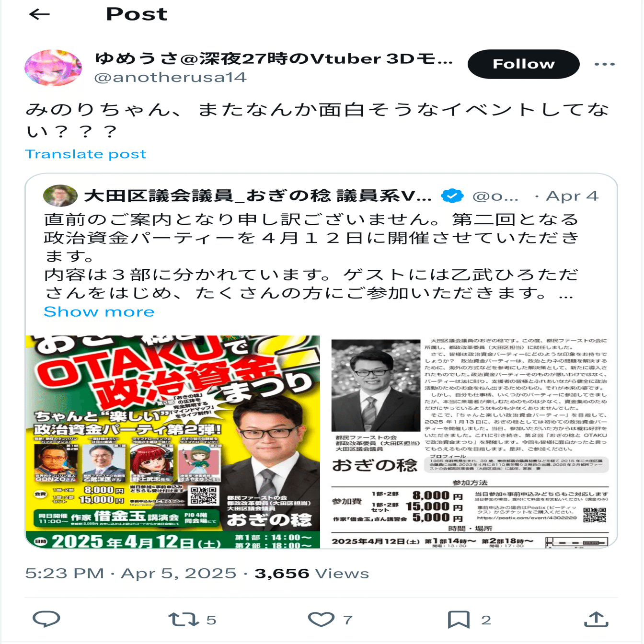Go back using the left arrow icon
This screenshot has width=644, height=644.
click(39, 14)
